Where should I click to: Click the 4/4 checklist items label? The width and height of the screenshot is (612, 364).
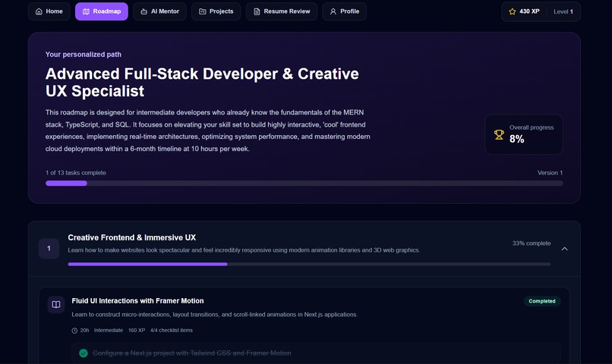(x=172, y=331)
